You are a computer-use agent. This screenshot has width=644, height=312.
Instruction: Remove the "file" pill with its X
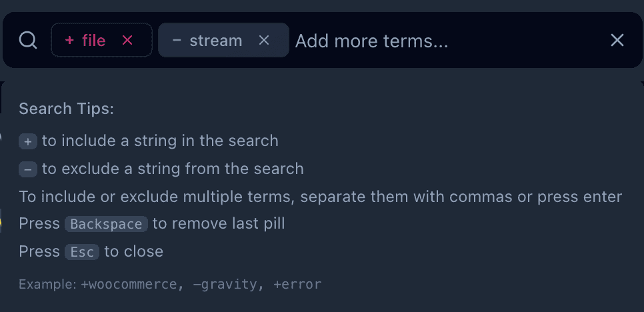[x=127, y=41]
